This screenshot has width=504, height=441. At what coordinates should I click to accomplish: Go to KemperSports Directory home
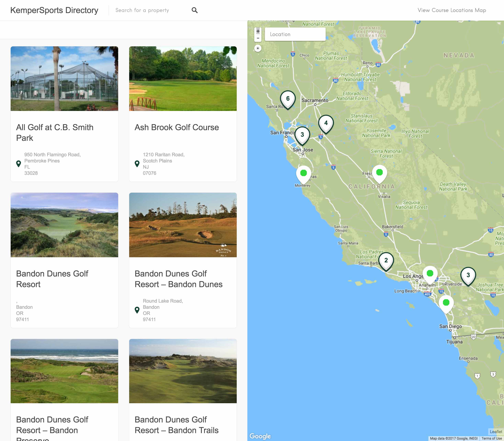[x=54, y=10]
